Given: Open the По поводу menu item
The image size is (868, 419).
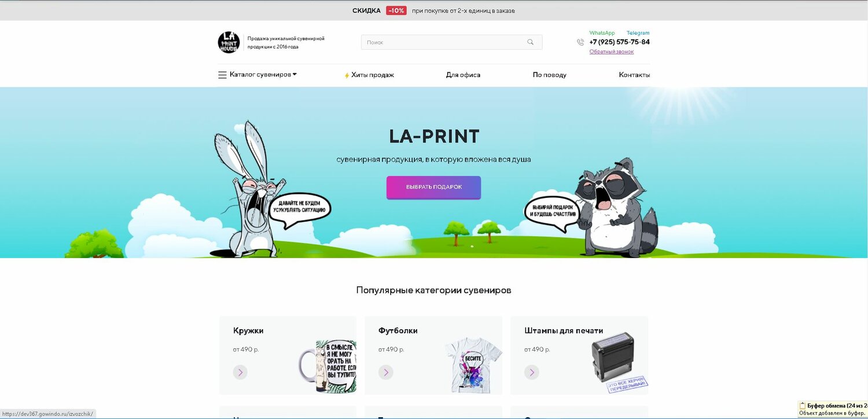Looking at the screenshot, I should tap(550, 75).
